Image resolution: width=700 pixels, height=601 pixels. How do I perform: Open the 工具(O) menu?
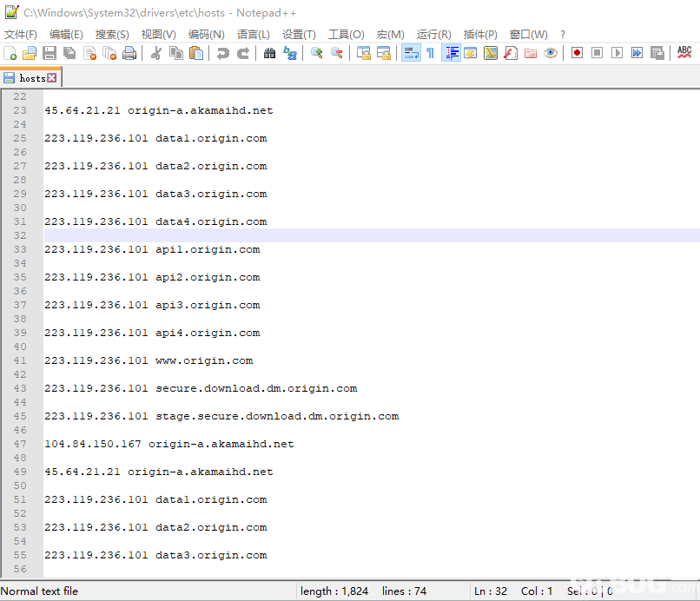(x=347, y=35)
